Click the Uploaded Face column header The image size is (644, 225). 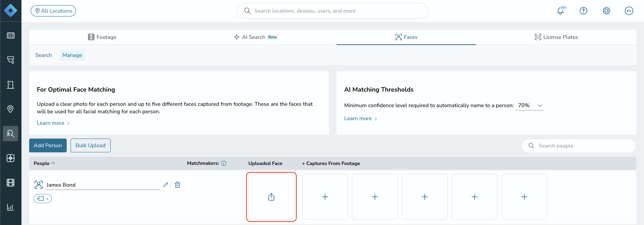pyautogui.click(x=265, y=163)
